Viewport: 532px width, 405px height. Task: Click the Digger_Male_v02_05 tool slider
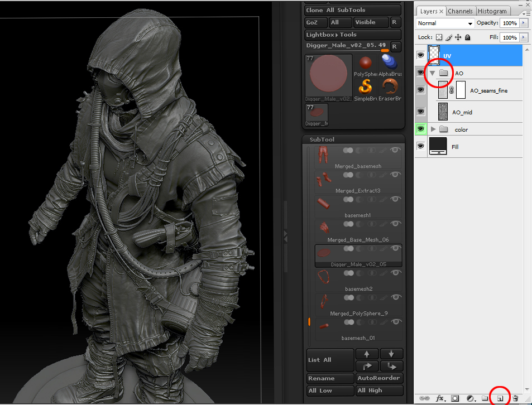pos(347,46)
